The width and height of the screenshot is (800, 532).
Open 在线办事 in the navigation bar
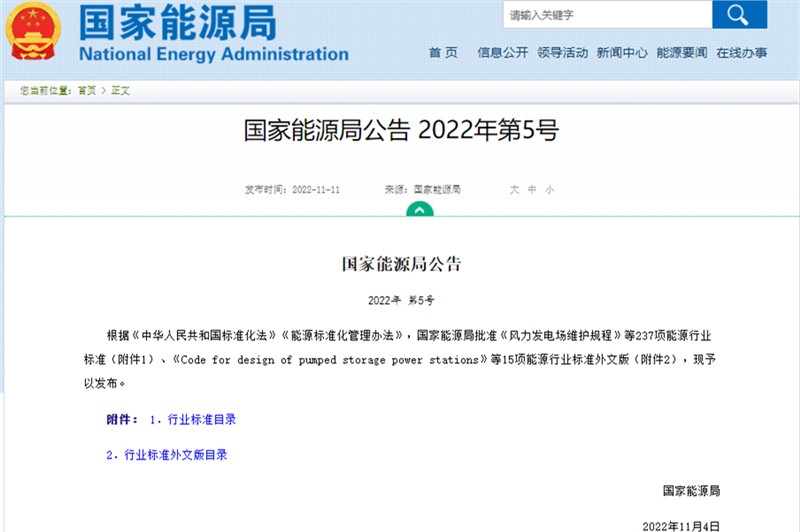(742, 53)
